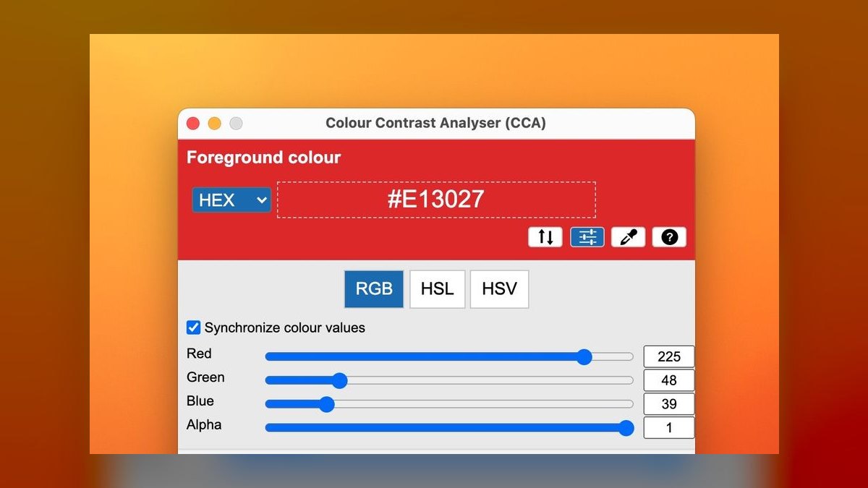The image size is (868, 488).
Task: Close the Colour Contrast Analyser window
Action: (x=193, y=124)
